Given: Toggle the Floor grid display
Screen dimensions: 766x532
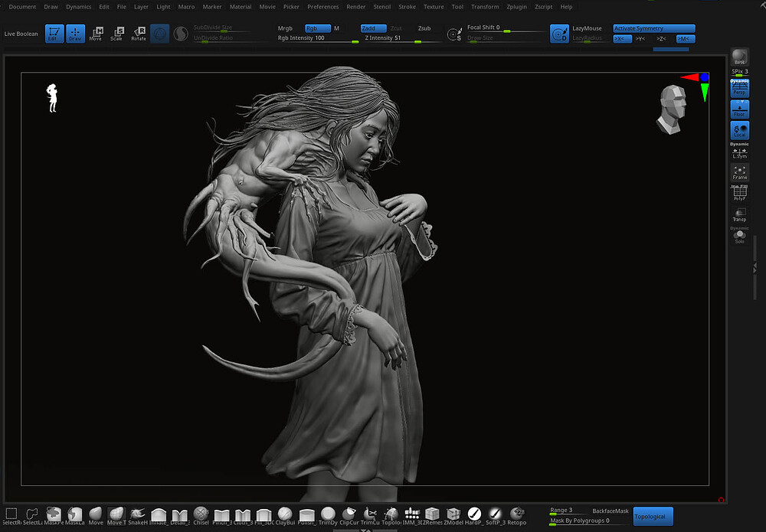Looking at the screenshot, I should coord(739,109).
